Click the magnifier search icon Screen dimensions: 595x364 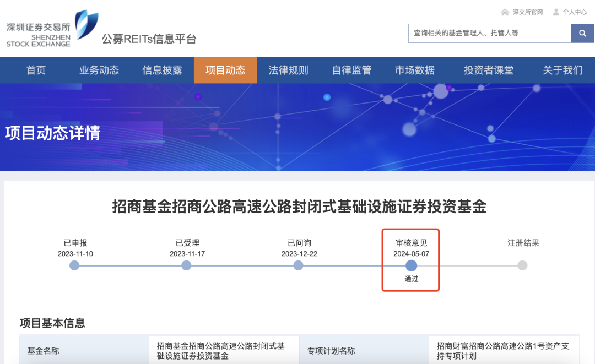pos(582,34)
